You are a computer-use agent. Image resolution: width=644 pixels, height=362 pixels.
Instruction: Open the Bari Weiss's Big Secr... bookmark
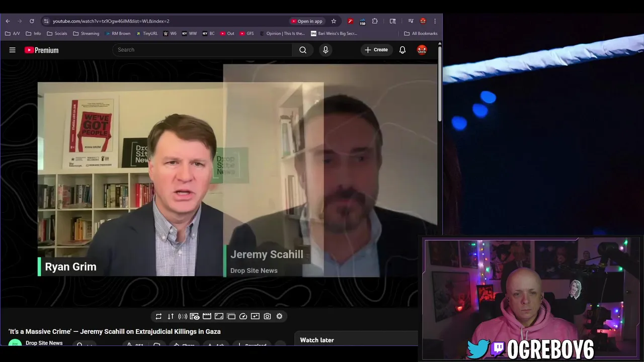[x=334, y=34]
